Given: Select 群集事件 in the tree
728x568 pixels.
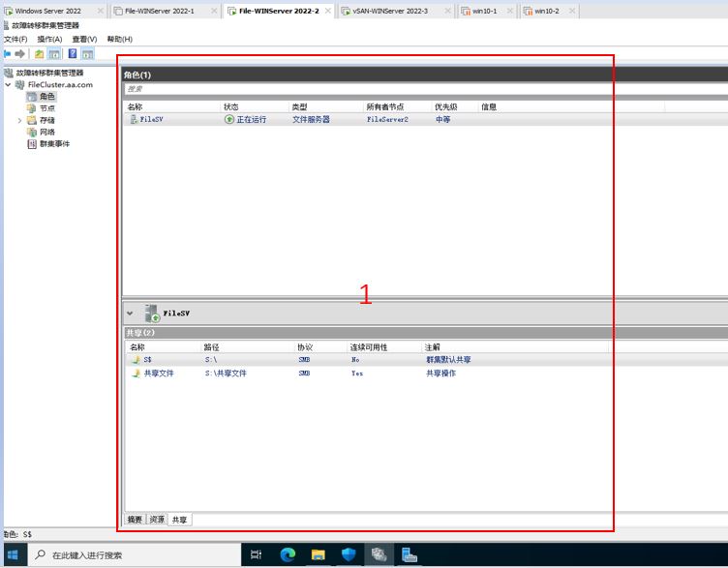Looking at the screenshot, I should (54, 144).
